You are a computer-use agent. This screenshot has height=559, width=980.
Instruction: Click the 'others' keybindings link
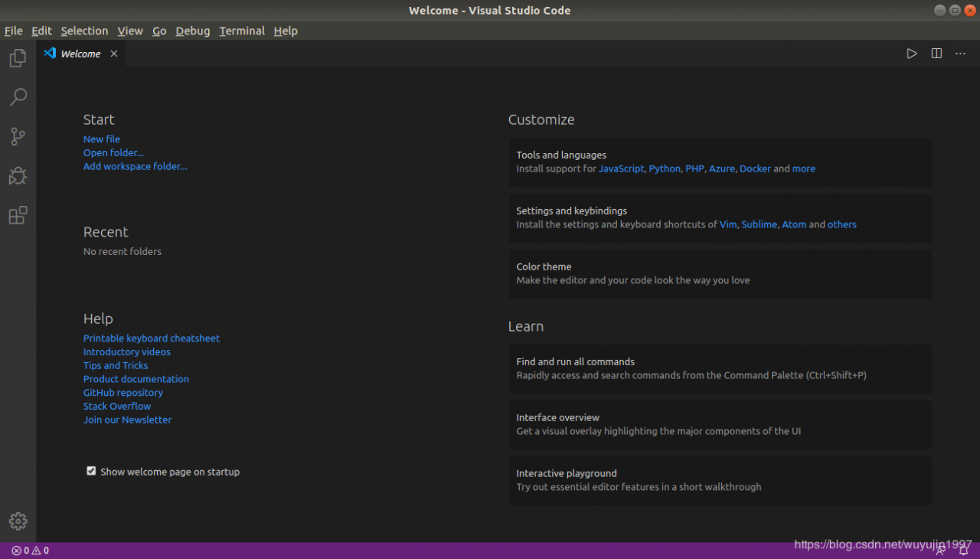[x=842, y=224]
